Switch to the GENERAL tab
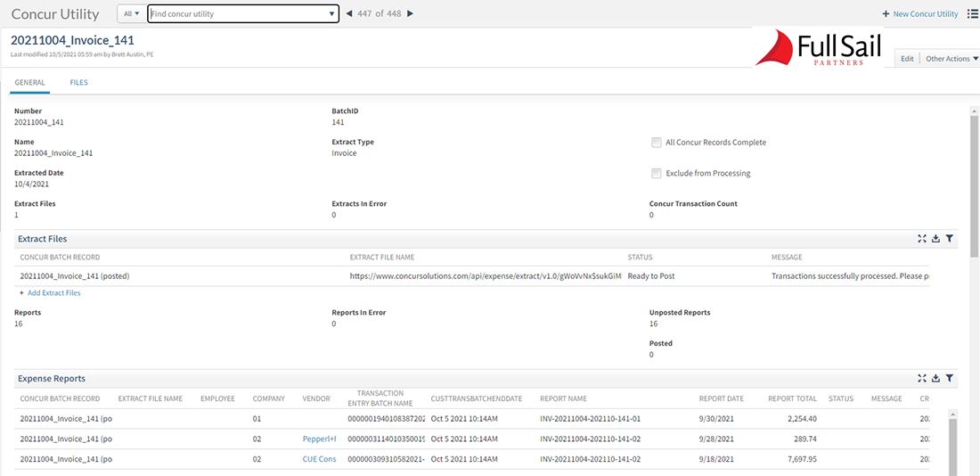The width and height of the screenshot is (980, 476). tap(29, 83)
